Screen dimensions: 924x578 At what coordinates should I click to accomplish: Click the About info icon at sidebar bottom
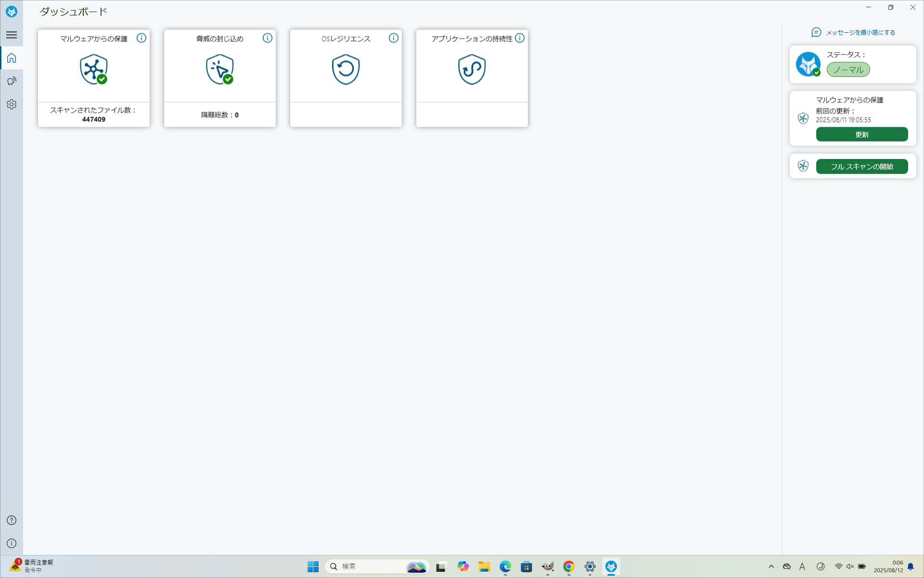pyautogui.click(x=12, y=543)
